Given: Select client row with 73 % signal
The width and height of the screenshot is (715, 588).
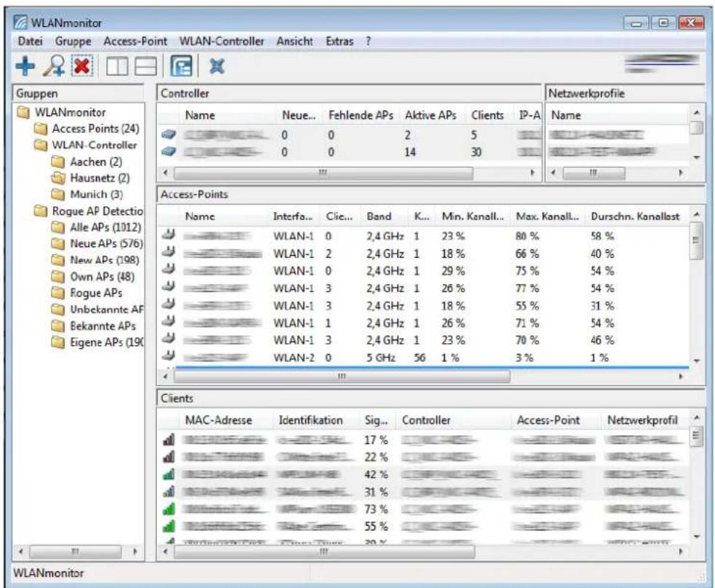Looking at the screenshot, I should (x=424, y=509).
